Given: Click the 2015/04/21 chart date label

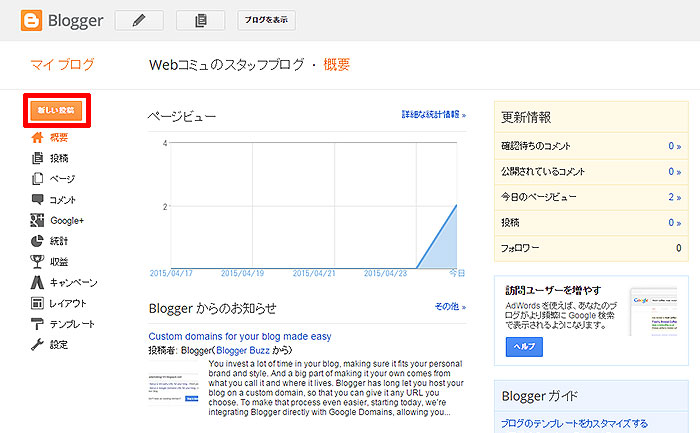Looking at the screenshot, I should (314, 273).
